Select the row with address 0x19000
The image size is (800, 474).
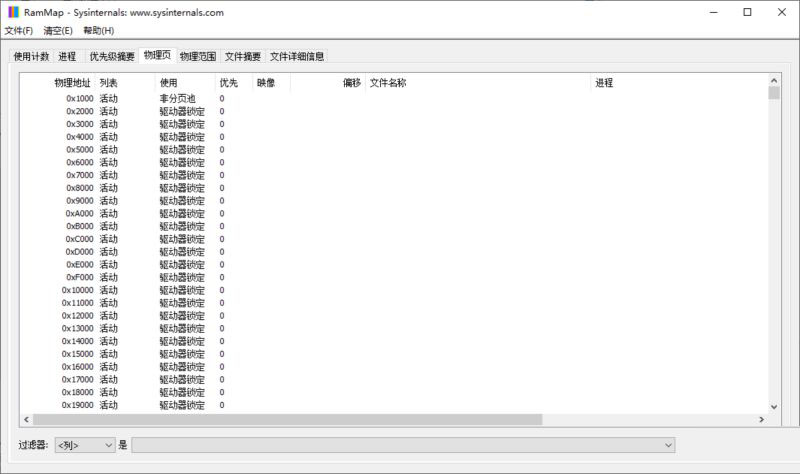pos(394,405)
